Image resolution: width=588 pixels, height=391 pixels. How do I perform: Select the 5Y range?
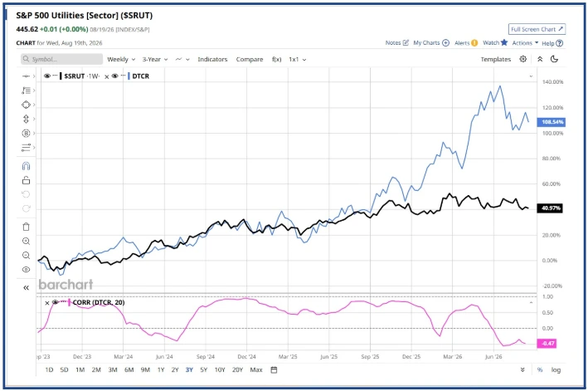pyautogui.click(x=204, y=369)
